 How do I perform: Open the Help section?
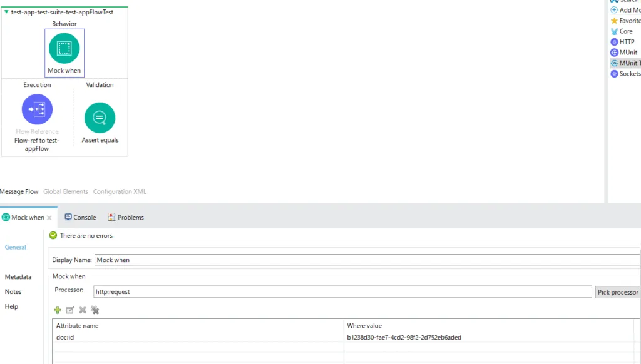tap(11, 306)
